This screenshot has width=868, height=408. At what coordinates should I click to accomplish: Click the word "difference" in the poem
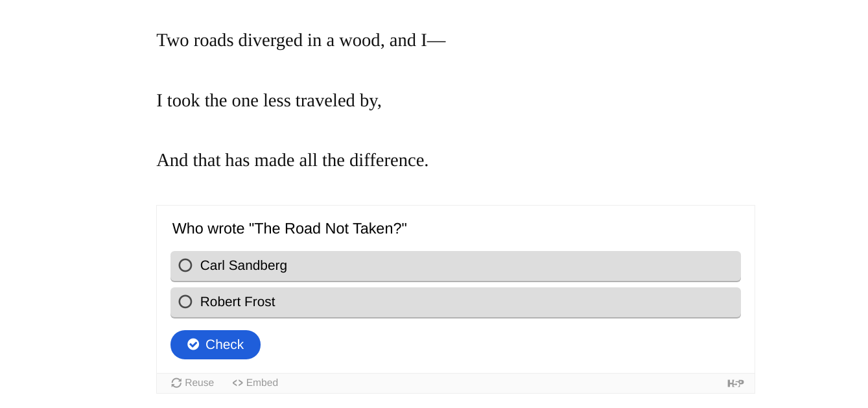coord(388,160)
